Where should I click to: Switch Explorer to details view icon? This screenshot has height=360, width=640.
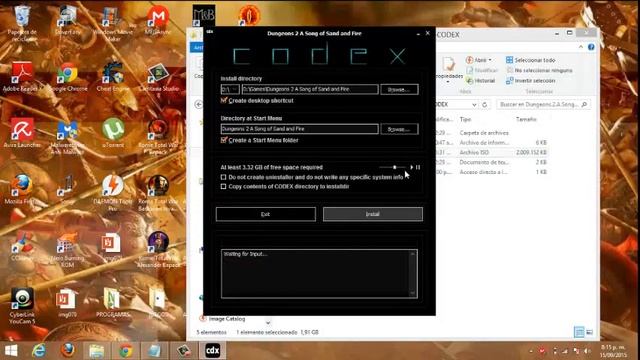click(579, 332)
